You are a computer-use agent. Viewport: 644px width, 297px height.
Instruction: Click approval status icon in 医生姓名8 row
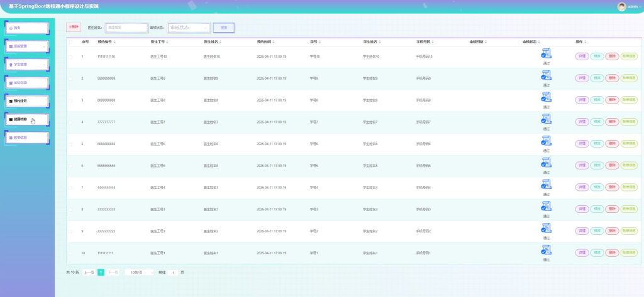click(x=547, y=97)
